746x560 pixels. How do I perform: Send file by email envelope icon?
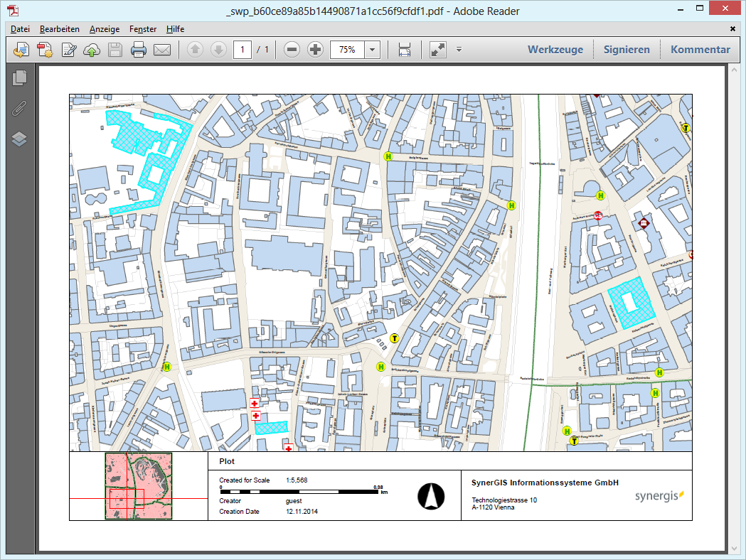pos(162,50)
